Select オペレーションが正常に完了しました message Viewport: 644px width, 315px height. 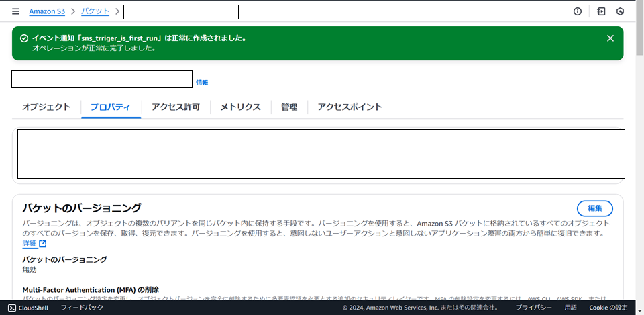tap(95, 48)
